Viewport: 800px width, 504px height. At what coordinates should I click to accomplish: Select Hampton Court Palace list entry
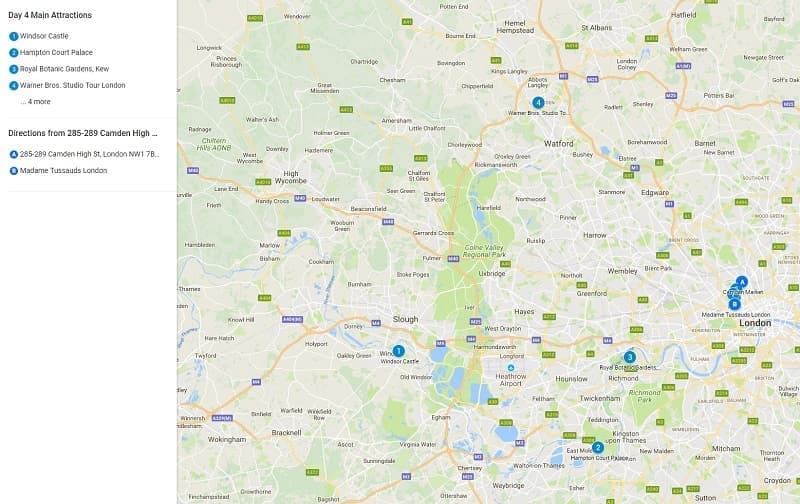tap(56, 53)
